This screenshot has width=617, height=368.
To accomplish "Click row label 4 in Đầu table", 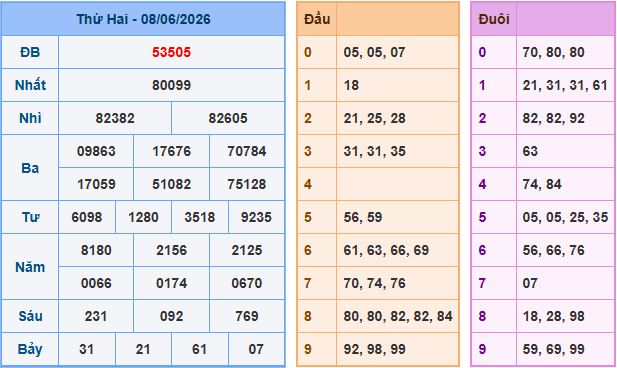I will tap(308, 184).
